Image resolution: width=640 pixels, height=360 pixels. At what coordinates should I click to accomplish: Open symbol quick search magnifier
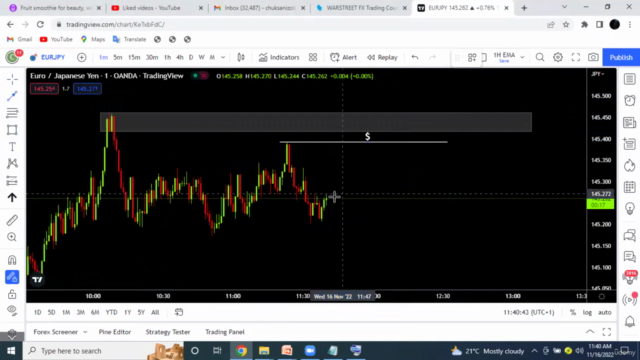point(540,58)
